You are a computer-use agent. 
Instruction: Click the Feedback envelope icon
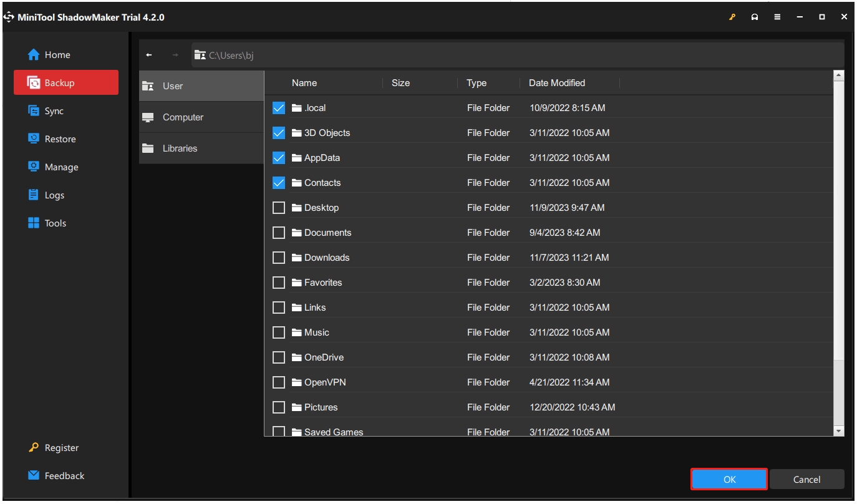tap(34, 476)
